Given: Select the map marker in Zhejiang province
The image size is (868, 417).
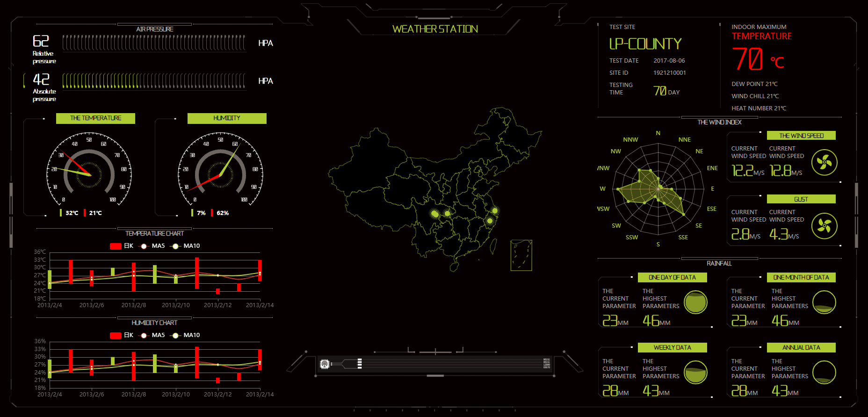Looking at the screenshot, I should [x=490, y=221].
